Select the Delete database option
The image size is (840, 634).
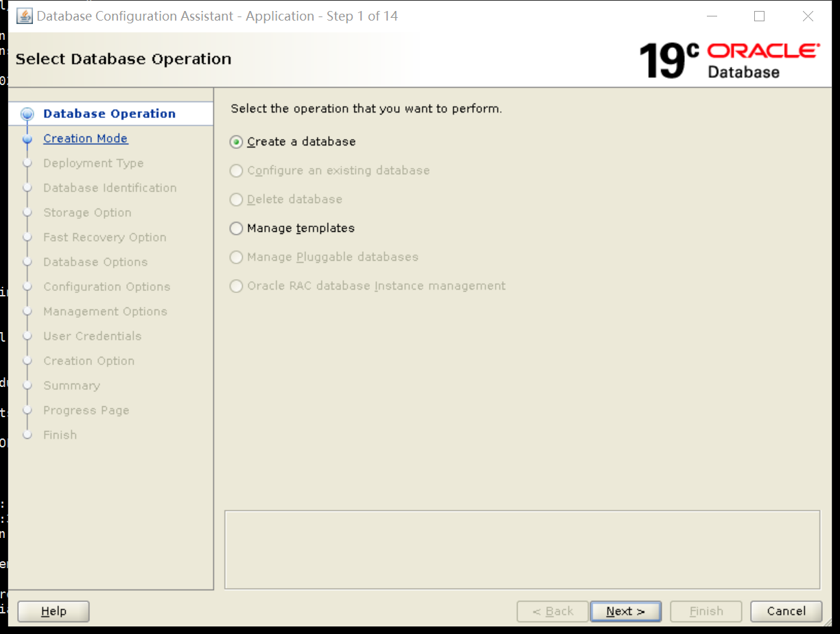236,199
